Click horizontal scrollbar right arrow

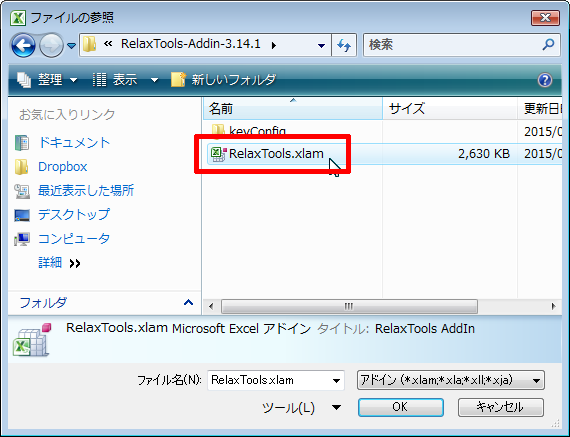click(553, 306)
